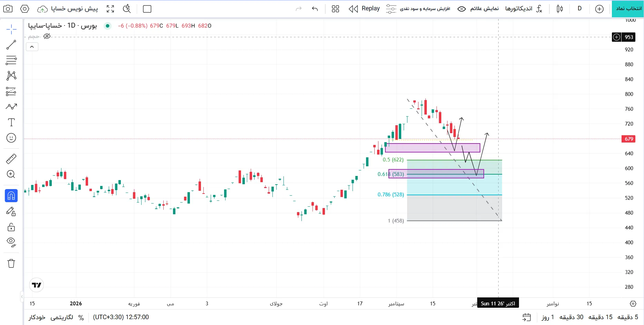Toggle hide all drawings eye icon

pyautogui.click(x=11, y=243)
